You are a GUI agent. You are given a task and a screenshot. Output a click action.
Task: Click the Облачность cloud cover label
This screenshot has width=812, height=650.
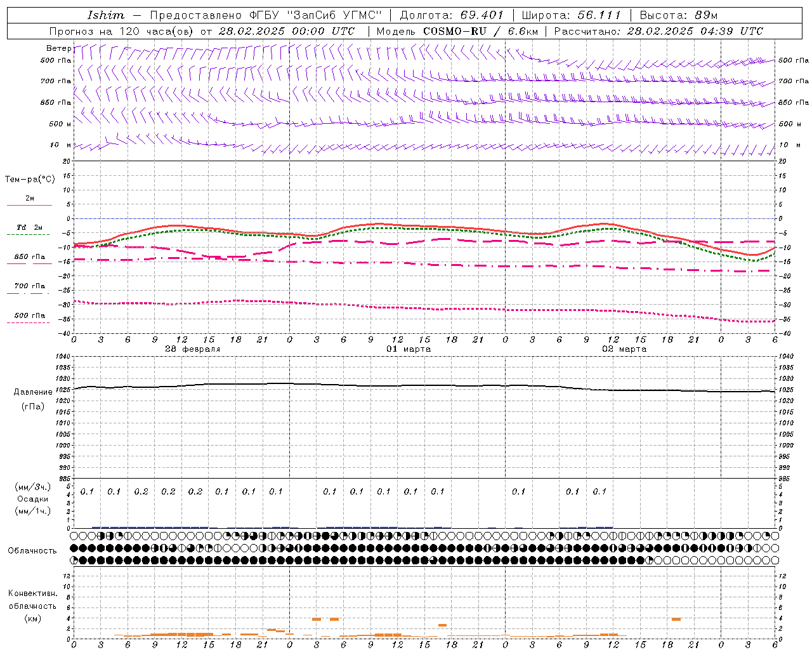[32, 551]
